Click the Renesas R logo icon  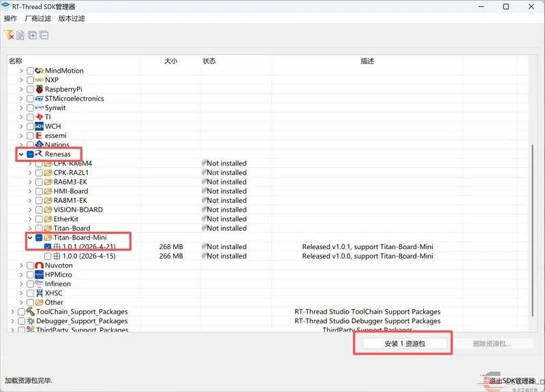pos(40,154)
